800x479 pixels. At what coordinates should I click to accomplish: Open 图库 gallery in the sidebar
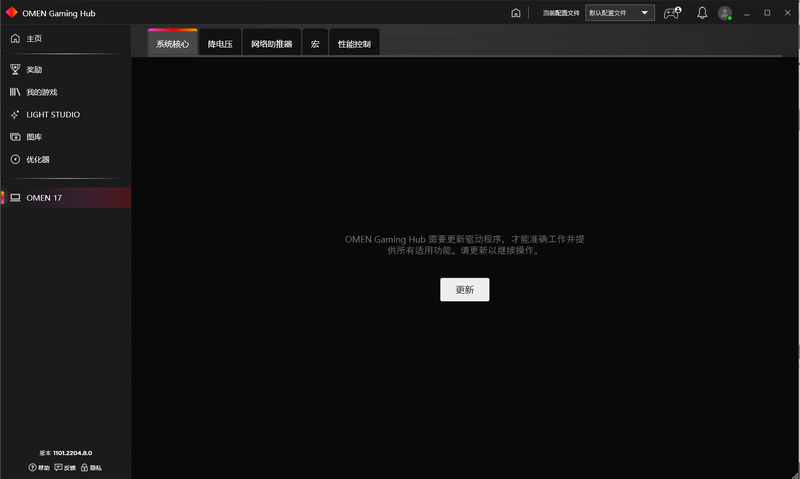tap(34, 137)
